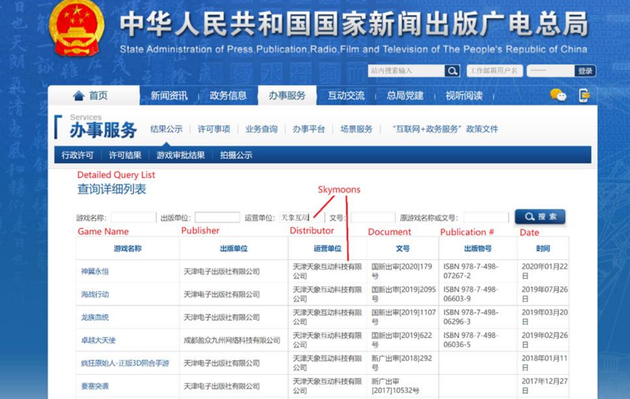Click the national emblem logo

(x=76, y=28)
